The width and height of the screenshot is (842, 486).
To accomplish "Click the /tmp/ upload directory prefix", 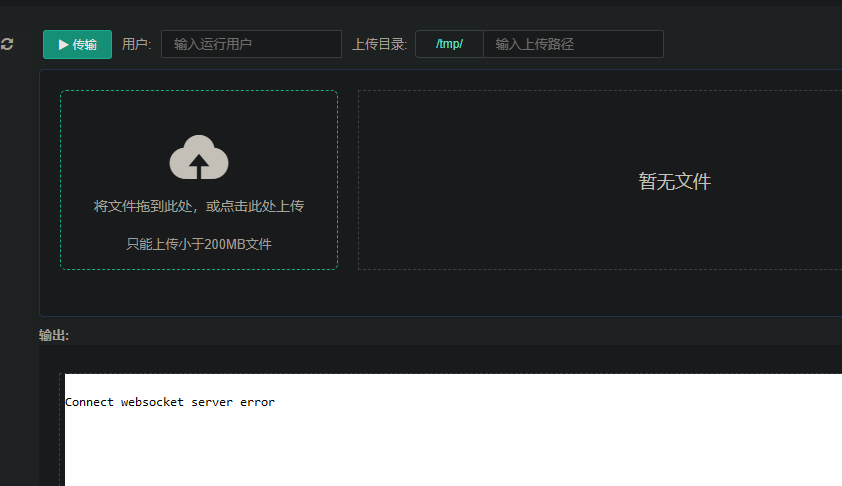I will 449,44.
